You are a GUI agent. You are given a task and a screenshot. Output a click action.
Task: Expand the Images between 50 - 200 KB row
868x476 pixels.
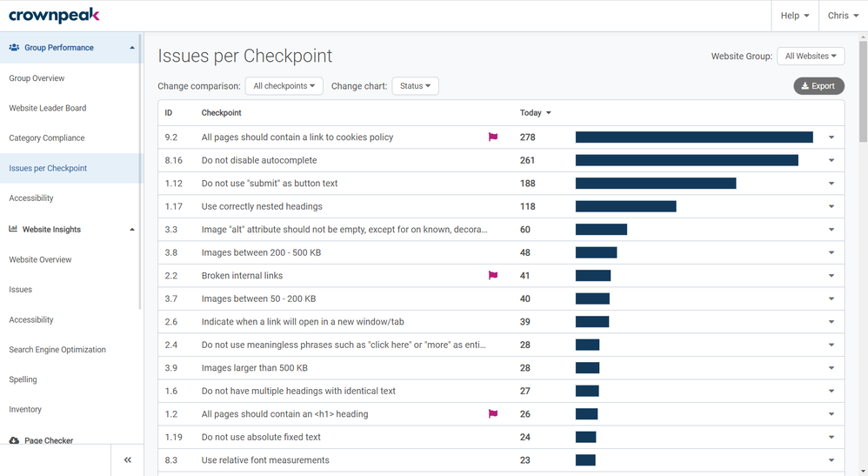click(x=831, y=298)
